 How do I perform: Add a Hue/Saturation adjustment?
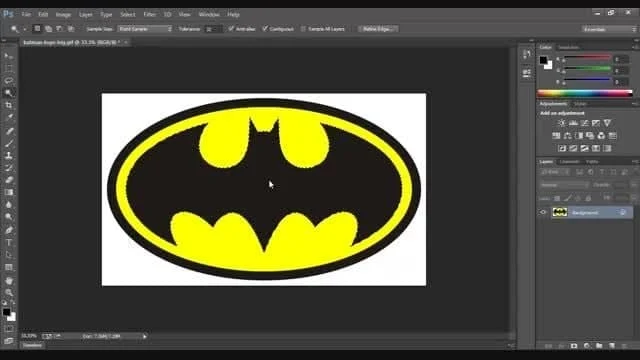(556, 136)
